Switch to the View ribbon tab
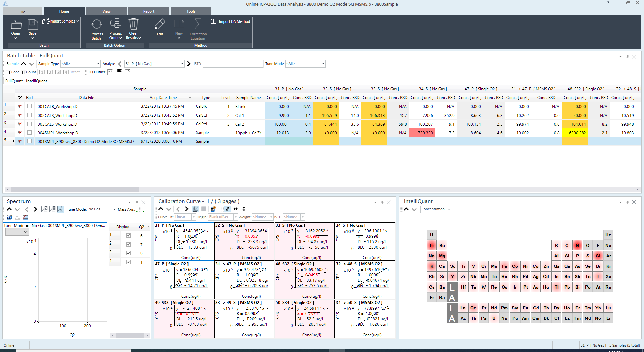644x352 pixels. click(106, 11)
